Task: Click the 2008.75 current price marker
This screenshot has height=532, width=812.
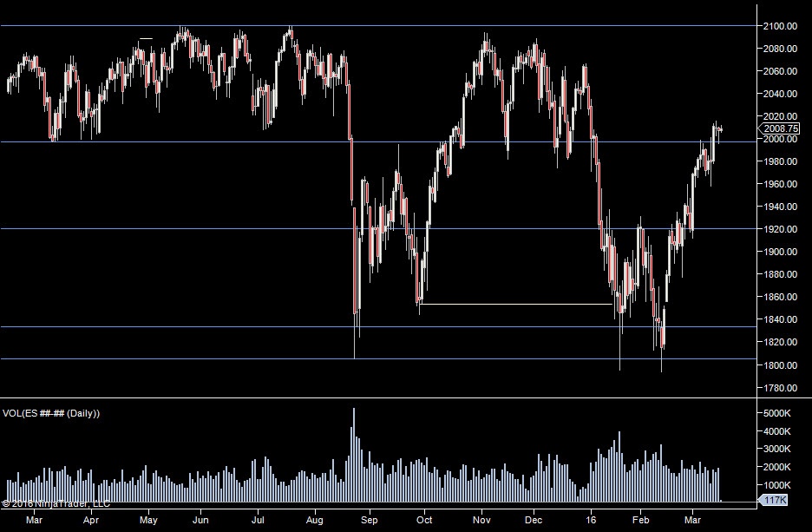Action: point(782,129)
